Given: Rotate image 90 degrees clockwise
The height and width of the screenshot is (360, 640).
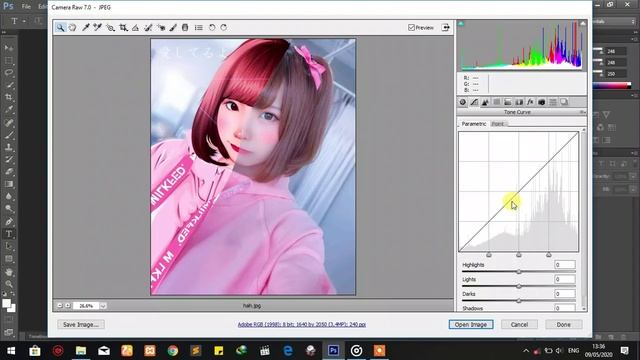Looking at the screenshot, I should pyautogui.click(x=224, y=28).
